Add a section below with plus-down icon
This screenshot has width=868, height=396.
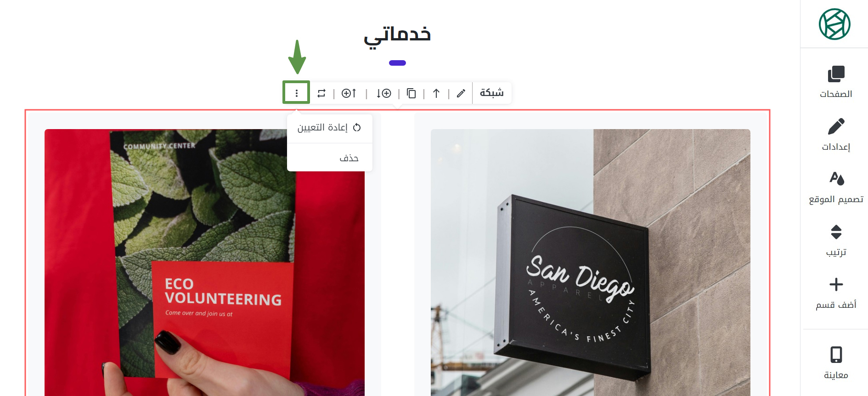point(383,93)
